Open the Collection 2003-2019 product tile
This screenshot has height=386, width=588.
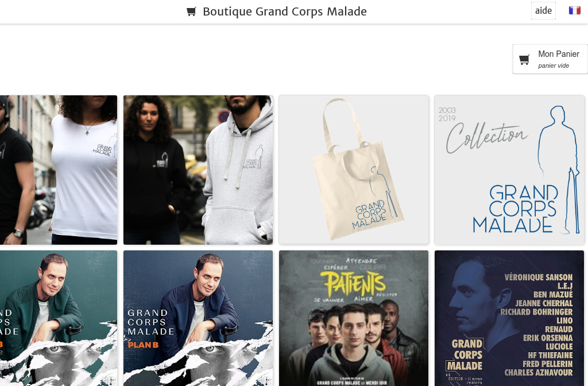509,169
